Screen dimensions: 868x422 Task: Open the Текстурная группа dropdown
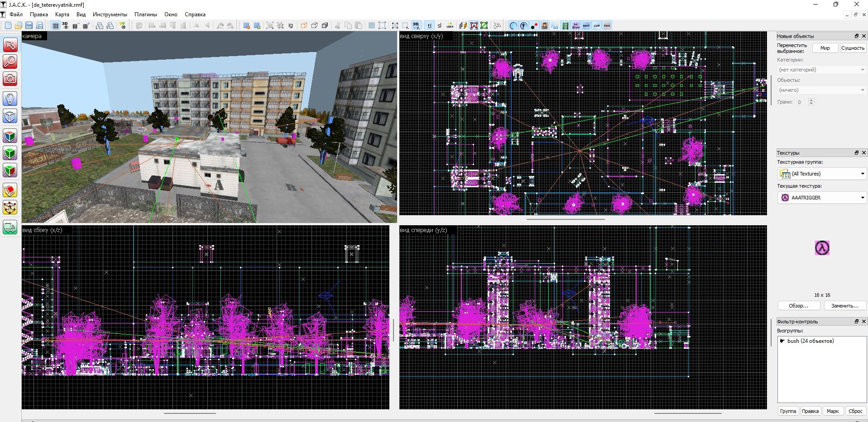tap(821, 174)
